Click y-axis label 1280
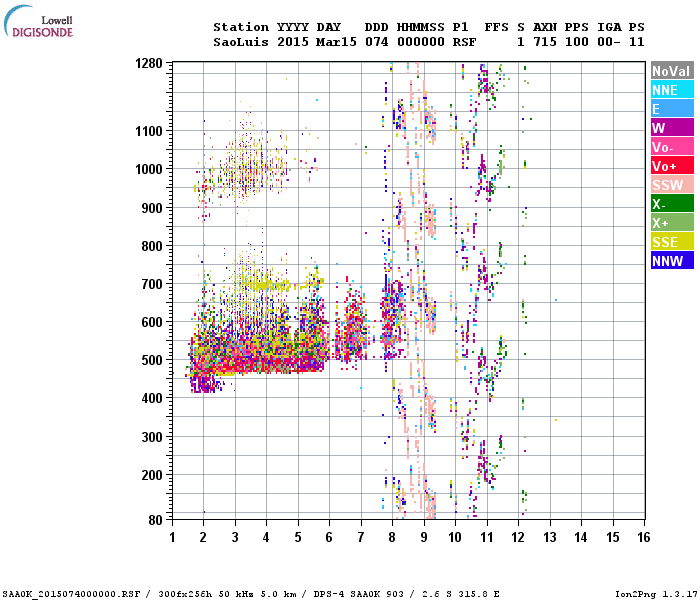This screenshot has height=600, width=700. tap(149, 63)
